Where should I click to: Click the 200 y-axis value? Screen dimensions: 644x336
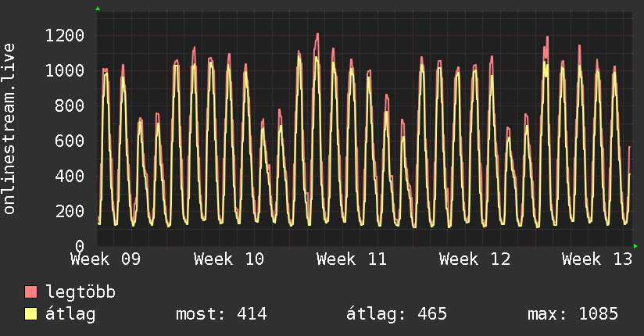coord(70,211)
